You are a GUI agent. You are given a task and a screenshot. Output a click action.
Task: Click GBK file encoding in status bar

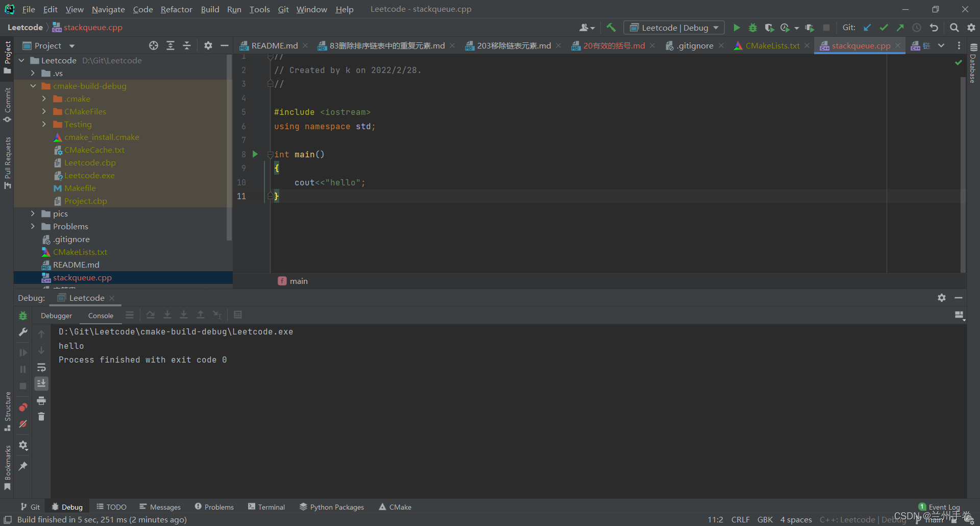click(x=765, y=519)
